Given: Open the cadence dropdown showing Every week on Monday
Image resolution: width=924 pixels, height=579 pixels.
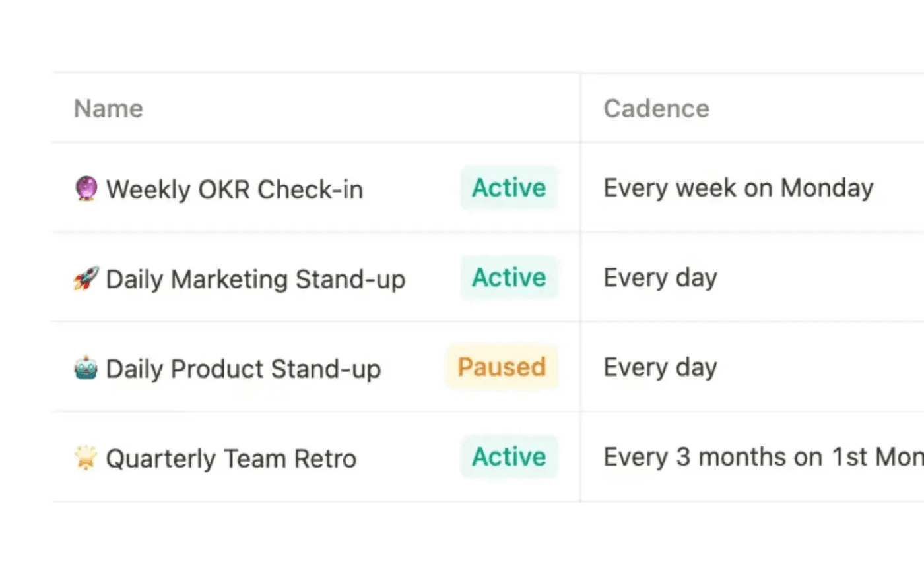Looking at the screenshot, I should click(x=737, y=188).
